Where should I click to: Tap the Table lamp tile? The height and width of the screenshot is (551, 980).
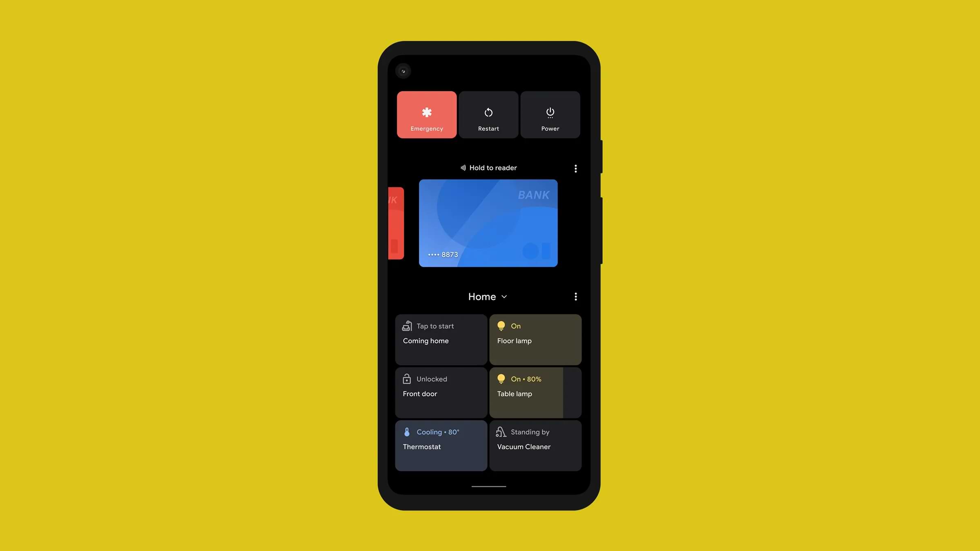pos(535,392)
